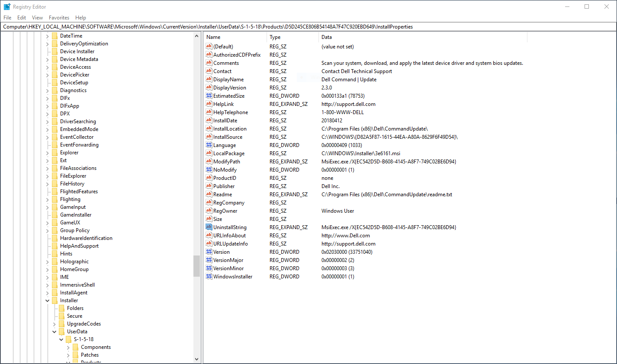Screen dimensions: 617x364
Task: Click the registry path address bar
Action: point(308,27)
